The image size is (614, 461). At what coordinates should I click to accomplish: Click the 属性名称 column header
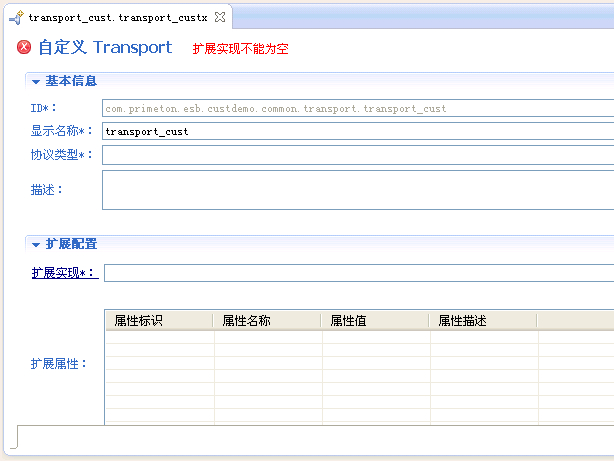266,321
